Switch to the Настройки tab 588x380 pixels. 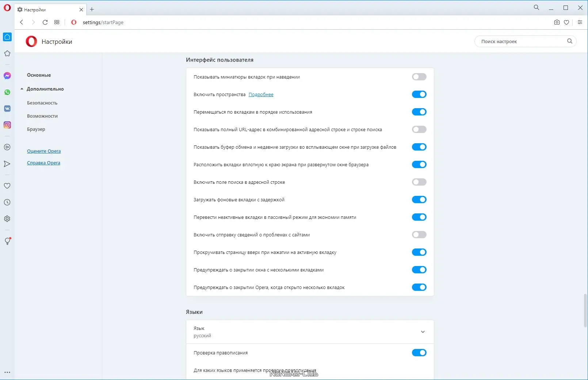tap(47, 9)
